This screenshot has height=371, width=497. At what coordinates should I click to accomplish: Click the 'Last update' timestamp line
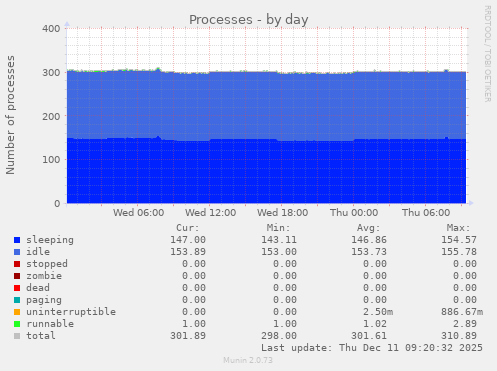(x=372, y=348)
